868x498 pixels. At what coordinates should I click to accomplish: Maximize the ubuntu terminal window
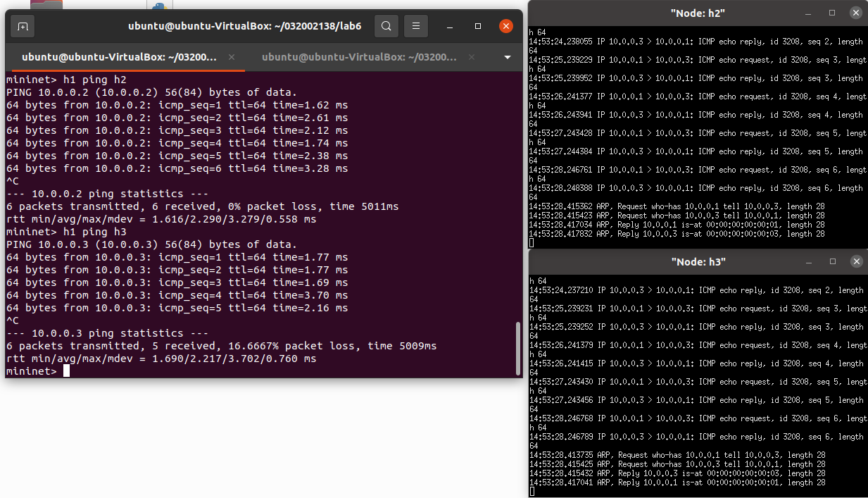click(478, 27)
